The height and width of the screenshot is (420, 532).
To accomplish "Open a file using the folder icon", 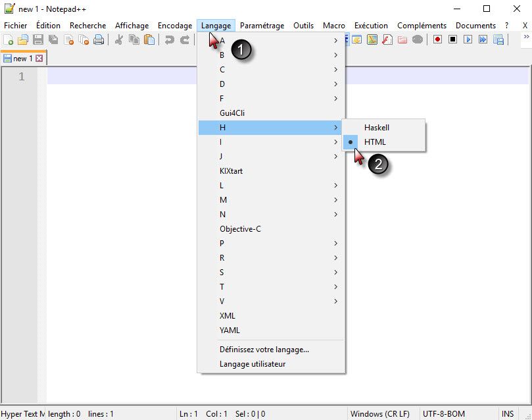I will tap(23, 39).
